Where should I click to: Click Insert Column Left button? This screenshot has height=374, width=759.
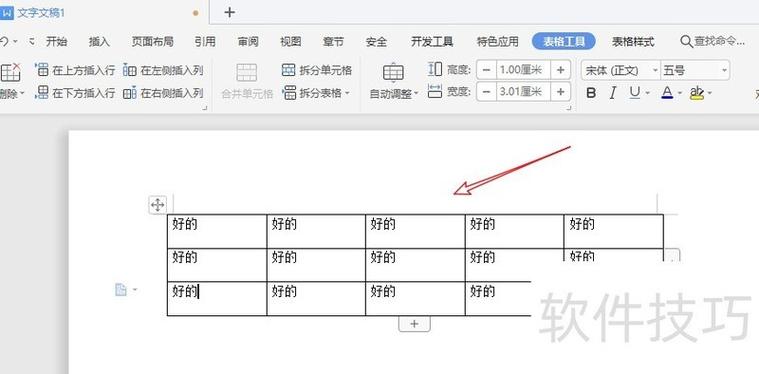point(163,70)
